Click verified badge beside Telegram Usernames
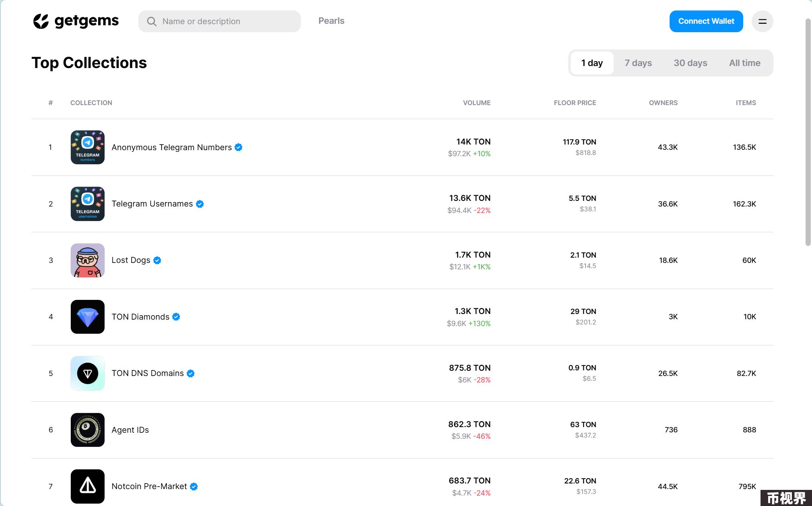This screenshot has width=812, height=506. (x=200, y=204)
